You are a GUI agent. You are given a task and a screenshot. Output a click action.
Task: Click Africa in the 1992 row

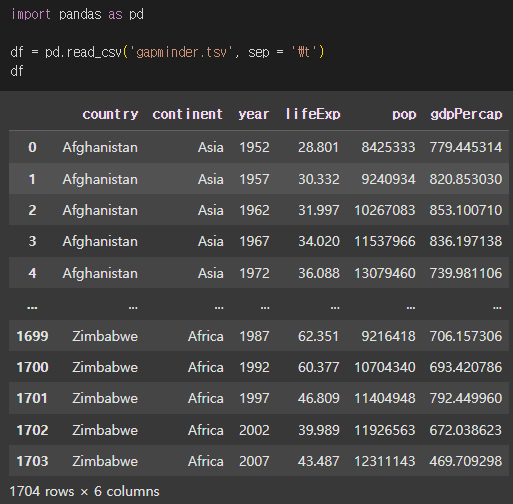[x=206, y=367]
